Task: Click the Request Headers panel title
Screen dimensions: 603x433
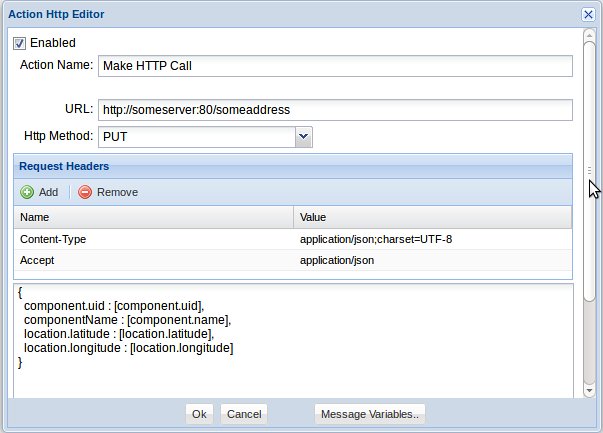Action: tap(65, 166)
